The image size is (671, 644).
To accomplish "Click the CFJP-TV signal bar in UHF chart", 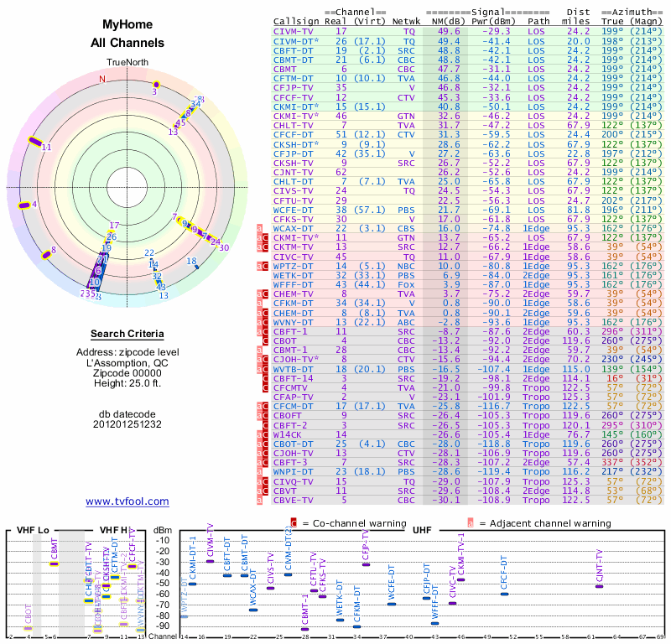I will pyautogui.click(x=366, y=565).
